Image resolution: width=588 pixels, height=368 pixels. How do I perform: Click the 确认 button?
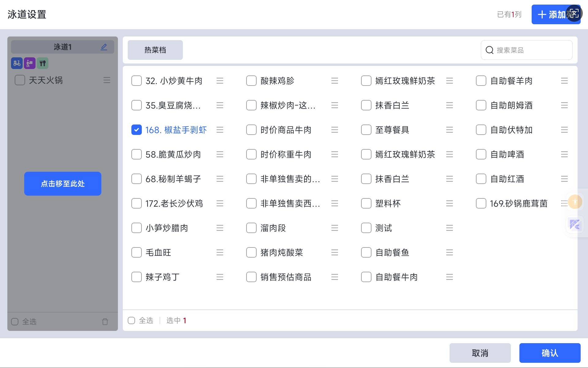coord(550,353)
